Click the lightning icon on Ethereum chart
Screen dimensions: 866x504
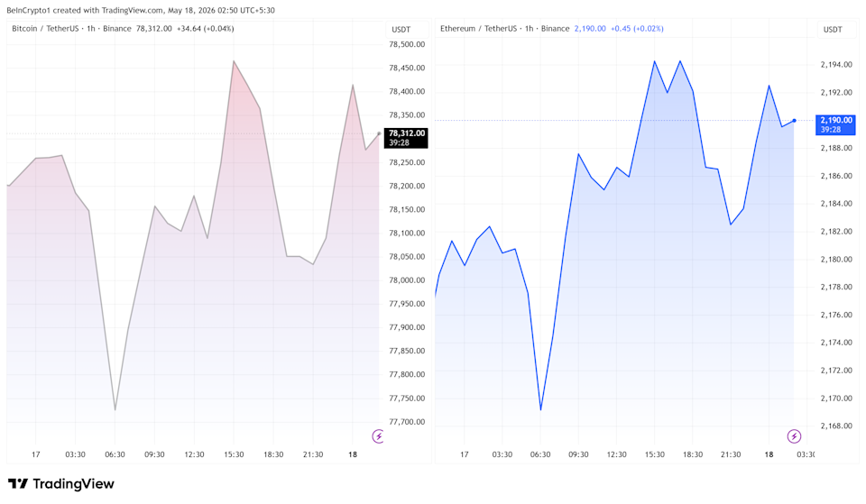pos(794,436)
